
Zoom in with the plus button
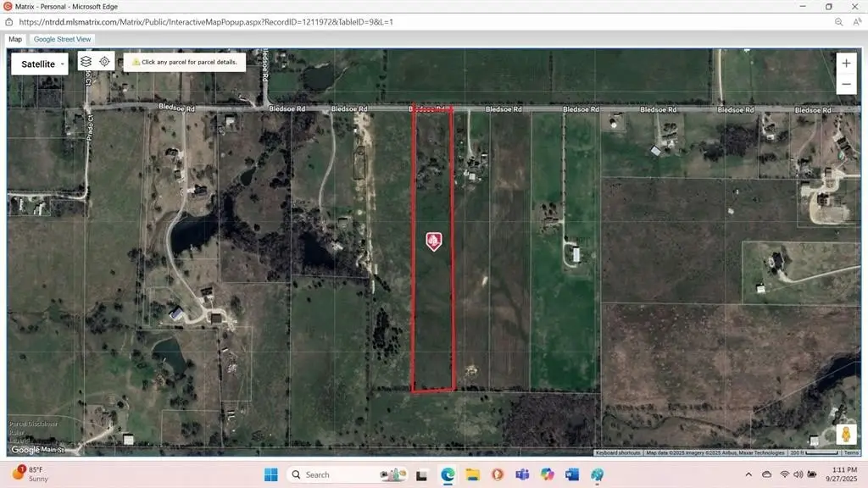click(846, 64)
